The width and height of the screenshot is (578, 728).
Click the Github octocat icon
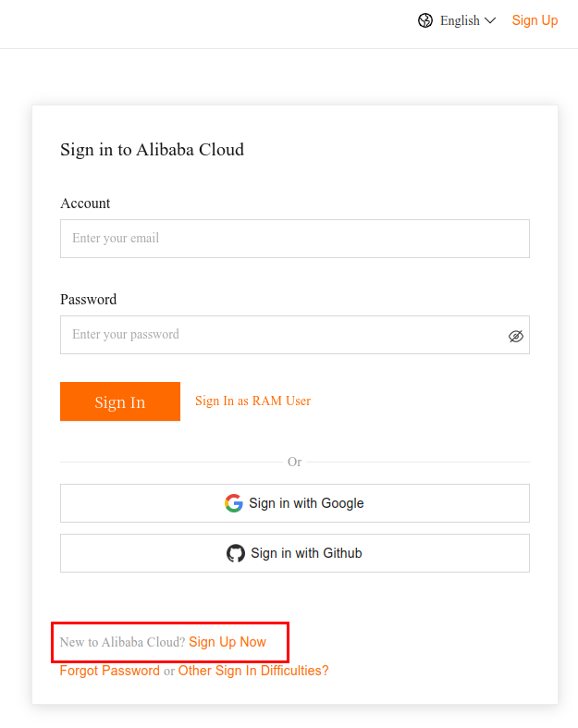[236, 553]
